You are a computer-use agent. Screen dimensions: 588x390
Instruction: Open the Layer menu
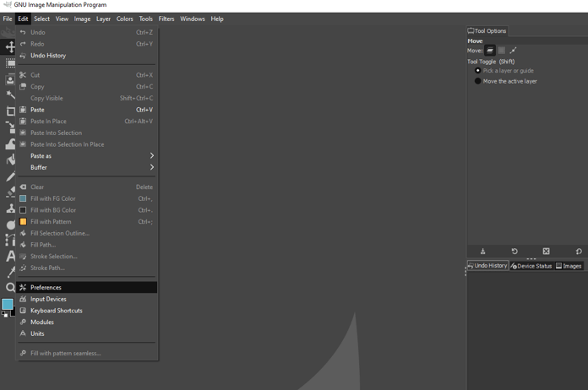tap(103, 19)
